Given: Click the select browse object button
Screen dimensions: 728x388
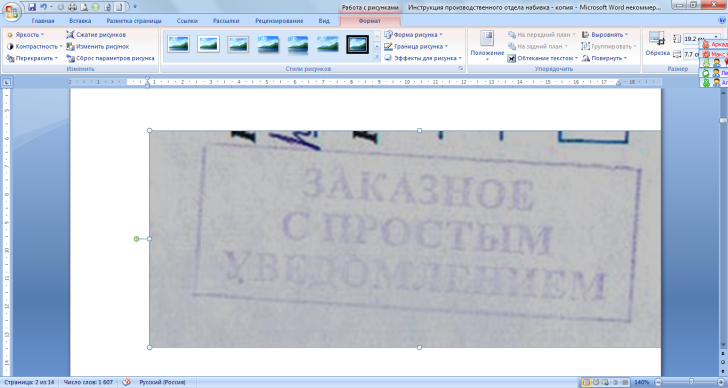Looking at the screenshot, I should pyautogui.click(x=723, y=362).
